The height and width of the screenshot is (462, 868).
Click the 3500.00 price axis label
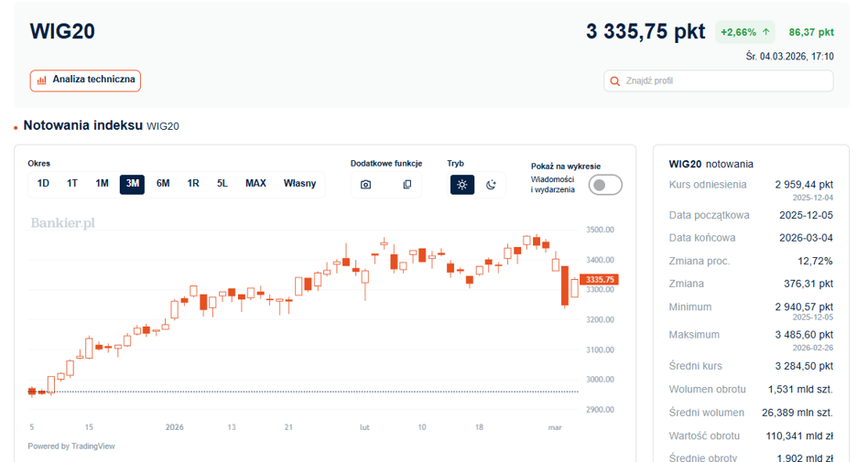click(600, 230)
